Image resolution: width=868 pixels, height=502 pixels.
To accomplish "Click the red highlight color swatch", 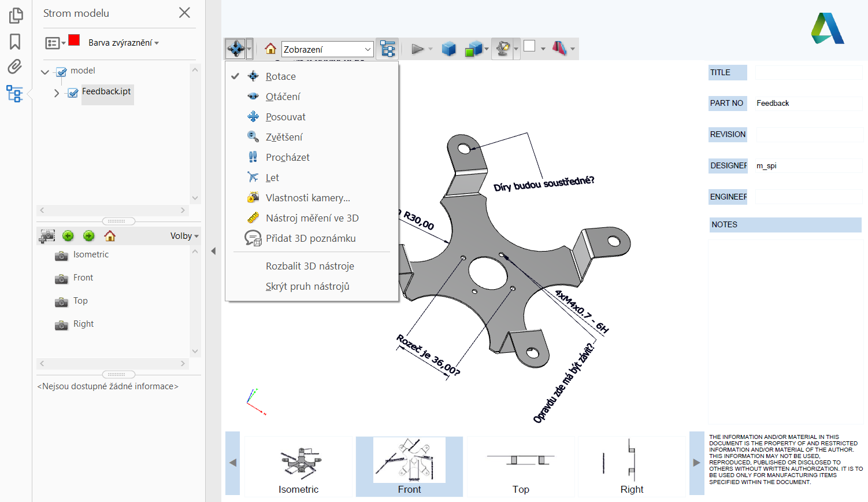I will 74,40.
